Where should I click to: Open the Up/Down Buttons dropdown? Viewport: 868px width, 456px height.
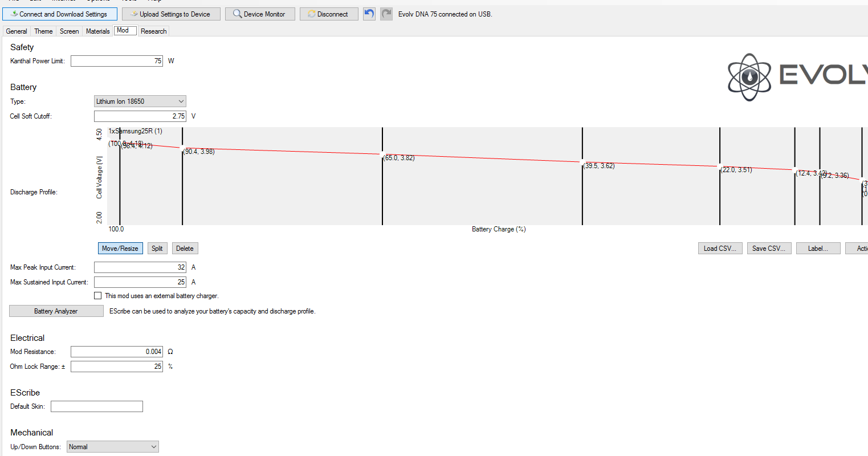(x=112, y=447)
